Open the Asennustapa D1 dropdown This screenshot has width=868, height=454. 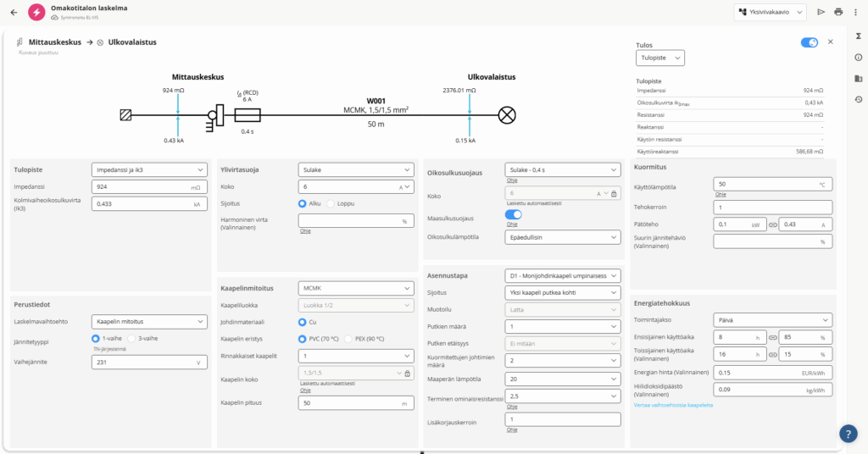(564, 275)
